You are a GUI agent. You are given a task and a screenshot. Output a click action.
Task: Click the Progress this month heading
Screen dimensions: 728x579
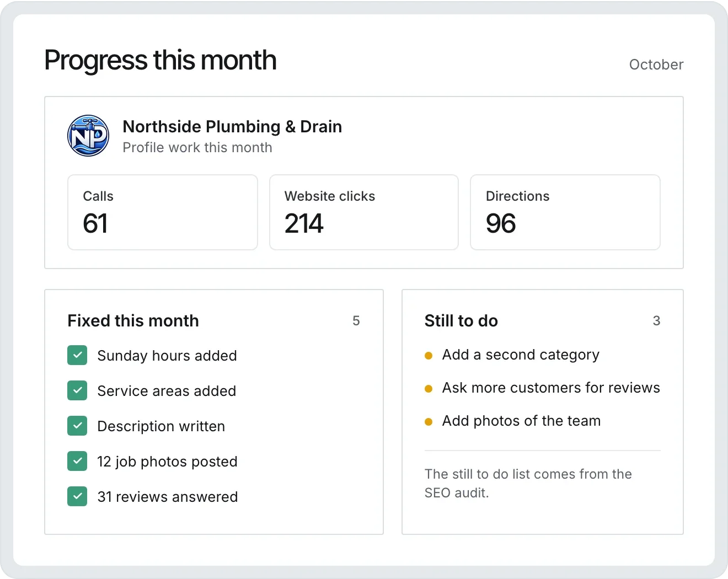coord(160,60)
